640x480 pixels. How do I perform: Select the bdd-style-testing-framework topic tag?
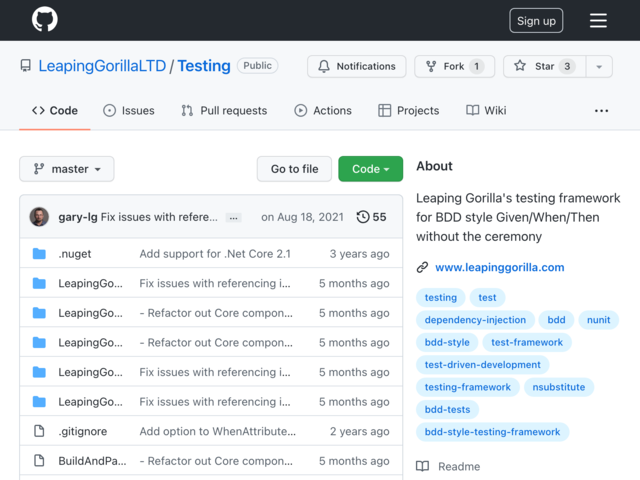pos(492,432)
